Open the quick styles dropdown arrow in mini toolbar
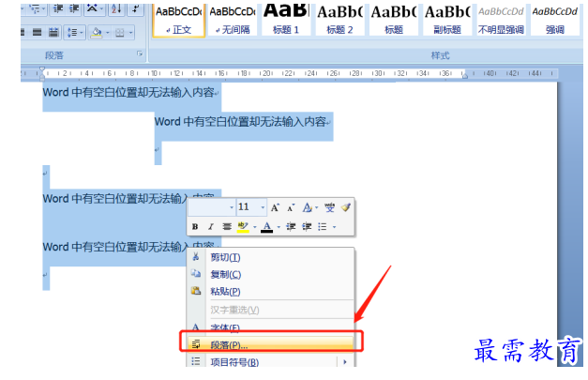Image resolution: width=588 pixels, height=380 pixels. [317, 207]
